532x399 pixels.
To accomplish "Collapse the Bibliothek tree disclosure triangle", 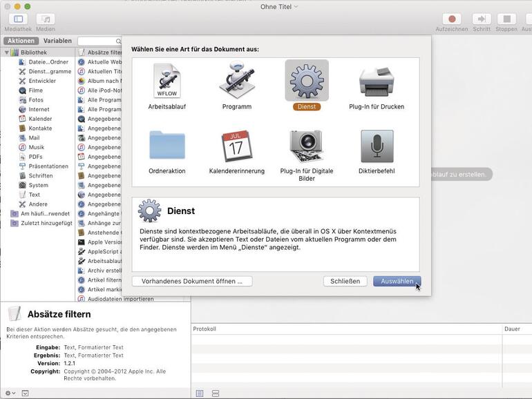I will point(8,52).
